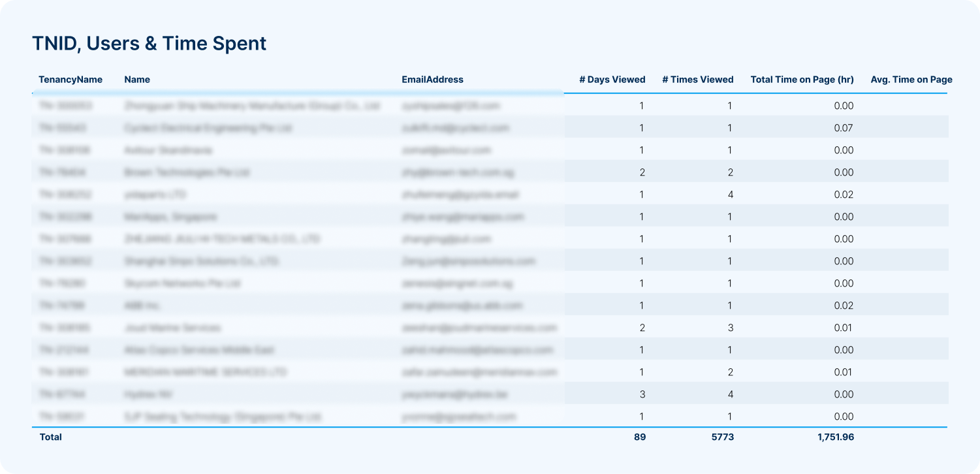Sort by the TenancyName column header

71,80
